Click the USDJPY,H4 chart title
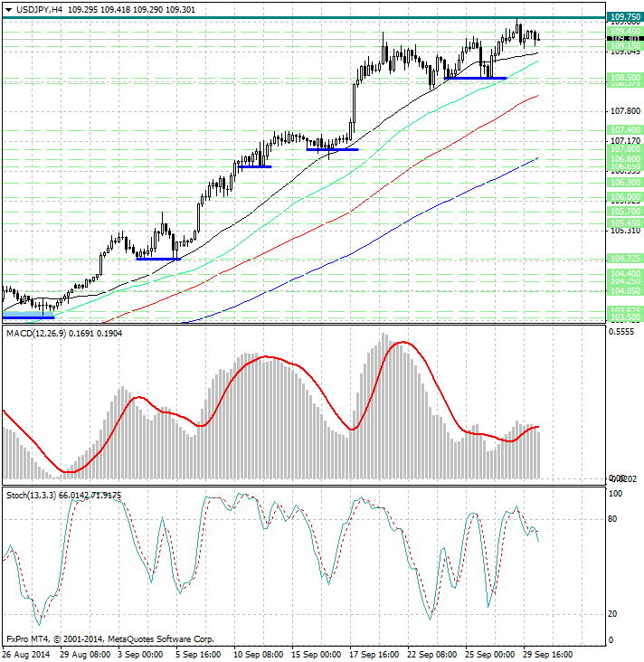Screen dimensions: 644x662 coord(39,9)
